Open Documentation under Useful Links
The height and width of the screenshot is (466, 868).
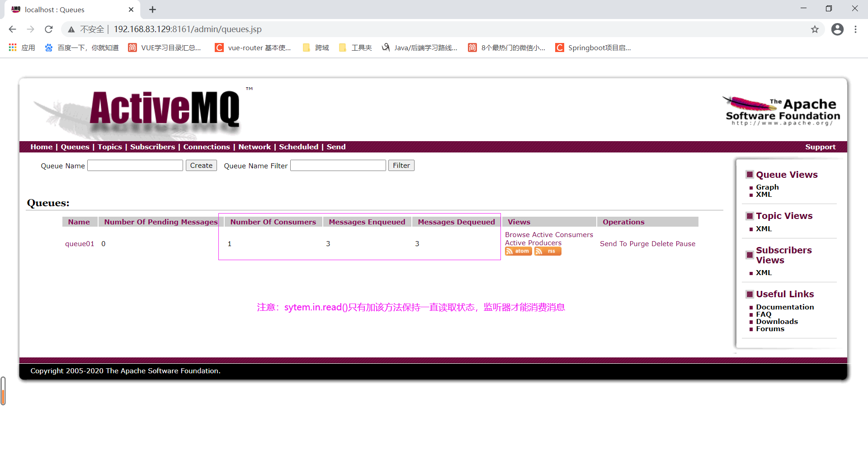click(x=785, y=307)
